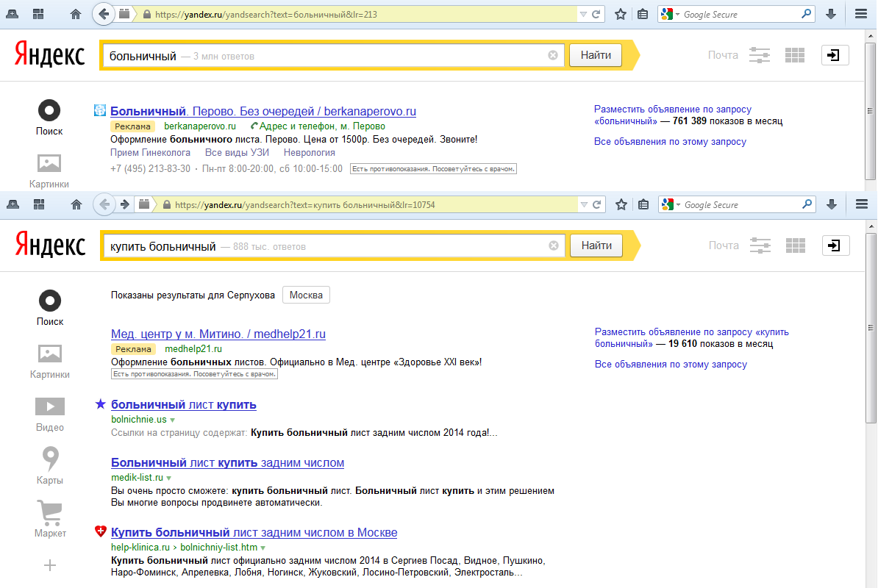This screenshot has height=588, width=878.
Task: Open Картинки sidebar icon next to the berkanaperovo.ru result
Action: (x=49, y=171)
